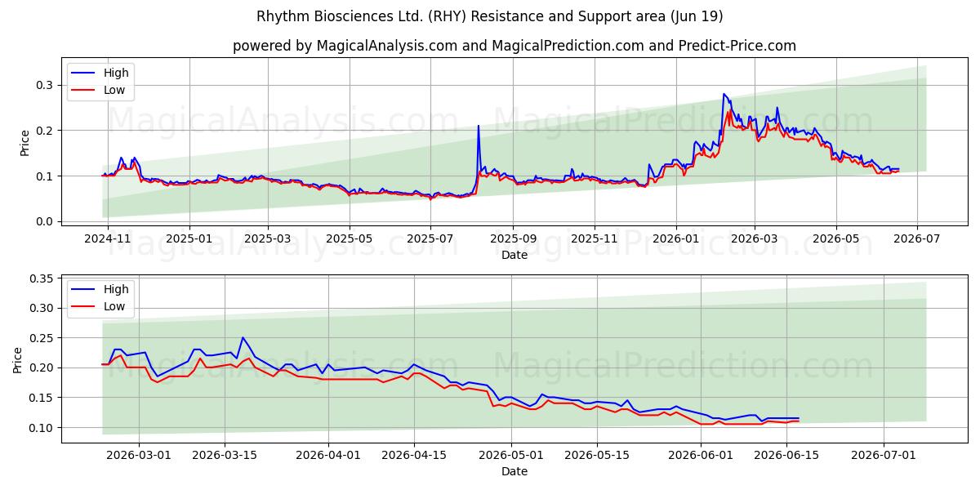
Task: Click the '2025-11' tick label on the upper chart
Action: click(594, 239)
